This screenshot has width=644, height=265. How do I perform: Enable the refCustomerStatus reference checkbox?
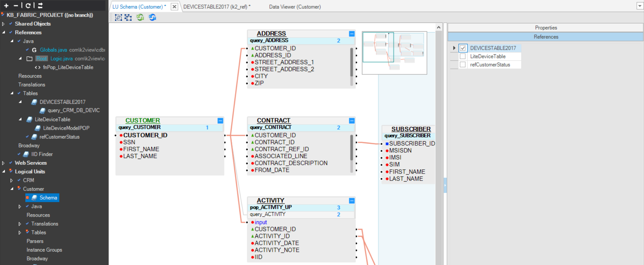[463, 65]
